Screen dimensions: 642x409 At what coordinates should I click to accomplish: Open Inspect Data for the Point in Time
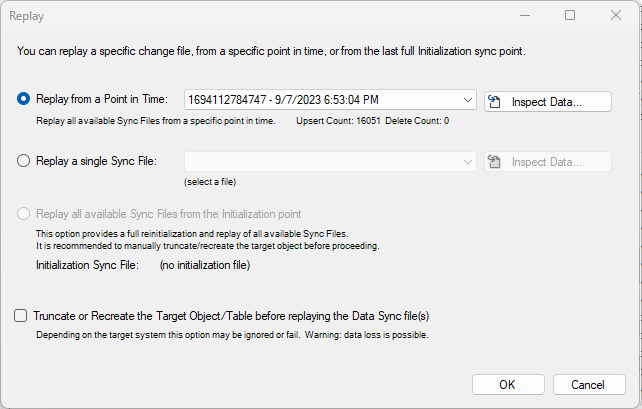(x=547, y=101)
